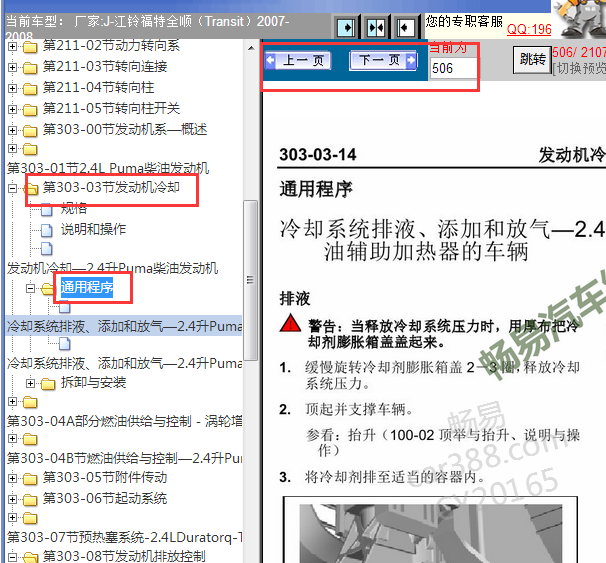Image resolution: width=606 pixels, height=563 pixels.
Task: Click the cooling system illustration image
Action: click(431, 531)
